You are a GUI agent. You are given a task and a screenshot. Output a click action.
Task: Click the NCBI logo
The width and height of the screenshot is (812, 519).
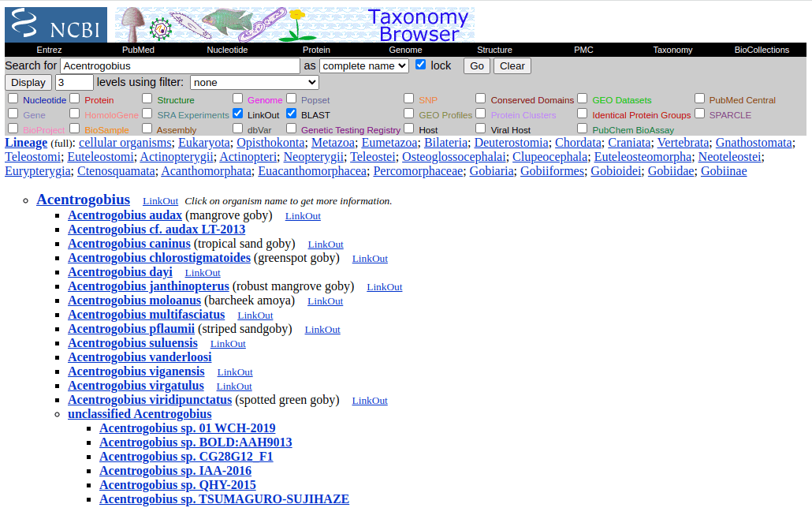click(56, 25)
